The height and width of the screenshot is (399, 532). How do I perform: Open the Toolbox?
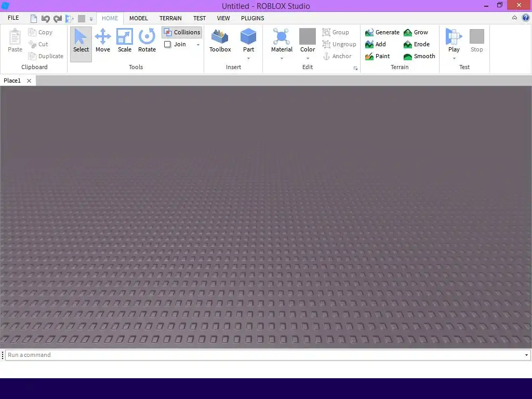point(220,41)
